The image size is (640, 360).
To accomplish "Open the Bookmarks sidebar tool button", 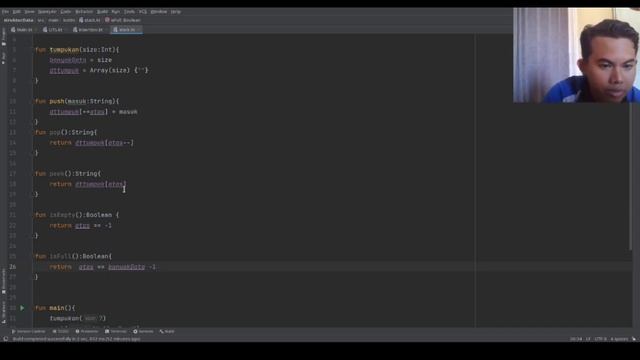I will [x=4, y=281].
